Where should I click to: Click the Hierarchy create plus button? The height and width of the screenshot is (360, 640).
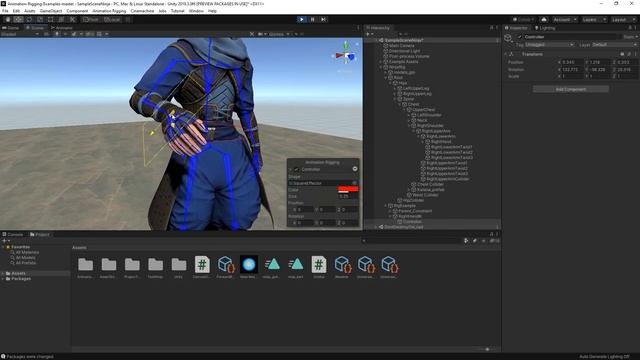[369, 34]
